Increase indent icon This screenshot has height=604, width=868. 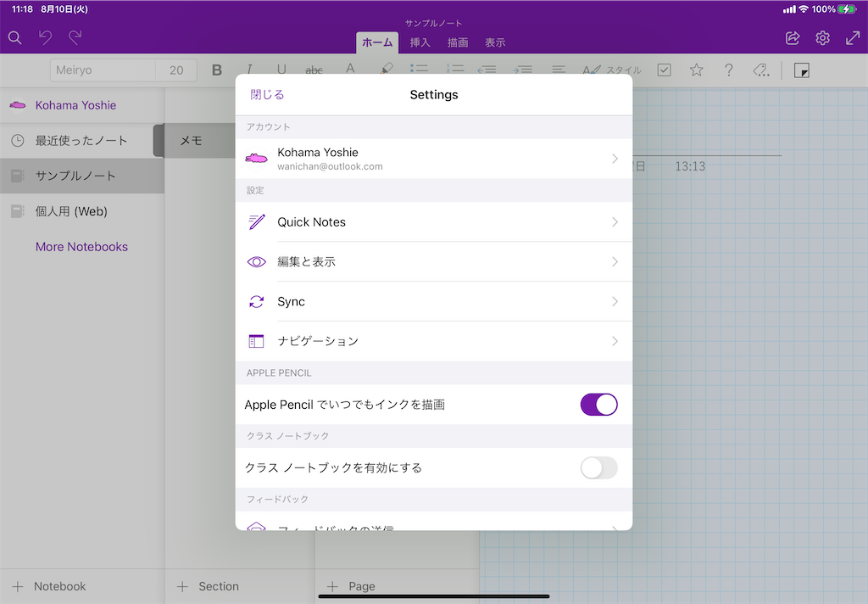522,70
